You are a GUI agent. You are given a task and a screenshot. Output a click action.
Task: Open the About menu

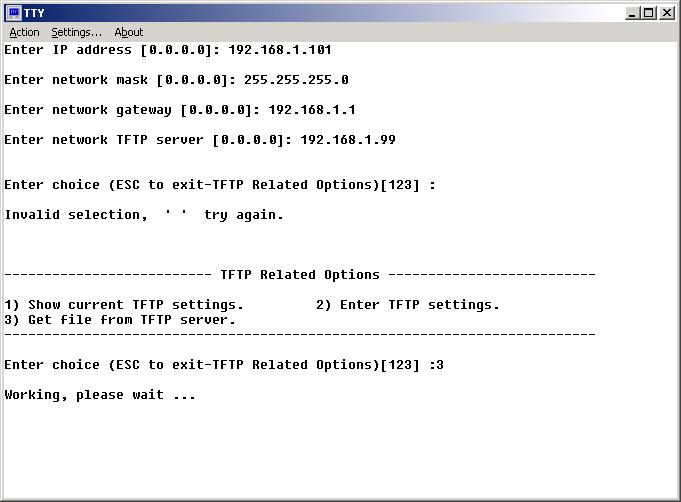[x=129, y=32]
